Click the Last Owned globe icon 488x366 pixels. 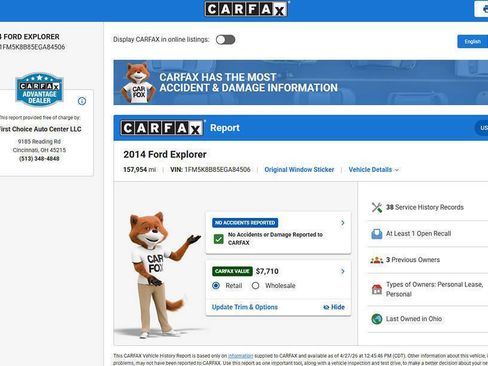coord(377,319)
